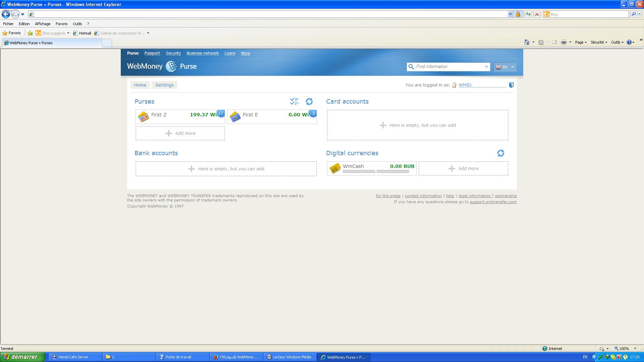The width and height of the screenshot is (644, 362).
Task: Click the First E purse wallet icon
Action: coord(235,117)
